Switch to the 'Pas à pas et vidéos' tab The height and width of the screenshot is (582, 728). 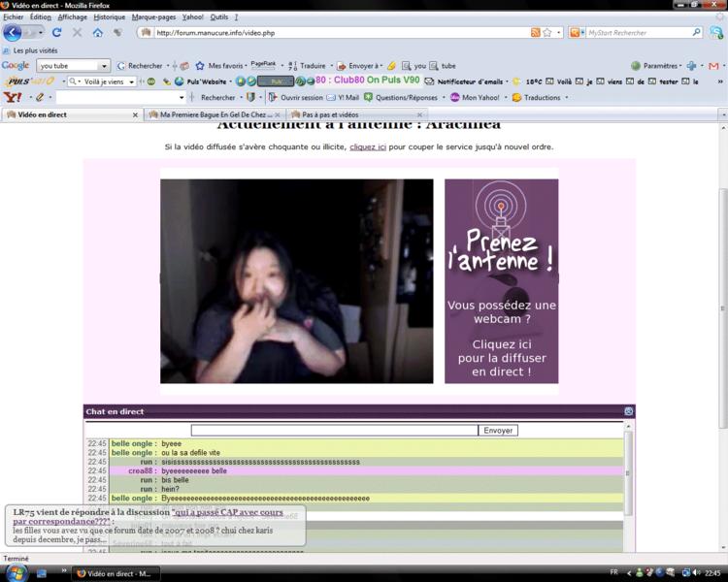(x=330, y=114)
